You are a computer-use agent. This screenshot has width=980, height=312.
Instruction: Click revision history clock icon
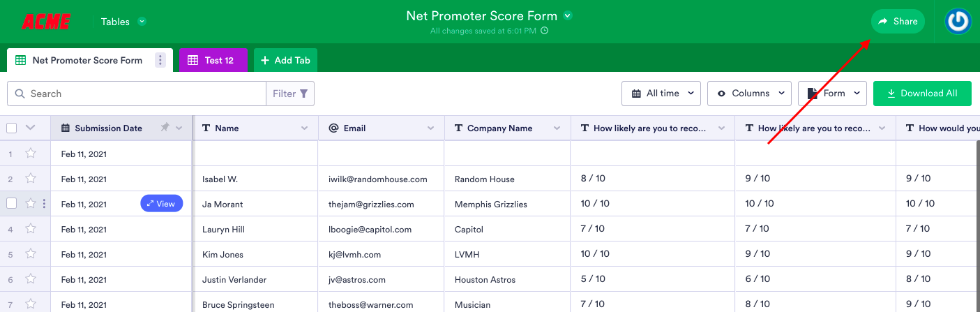(x=545, y=31)
